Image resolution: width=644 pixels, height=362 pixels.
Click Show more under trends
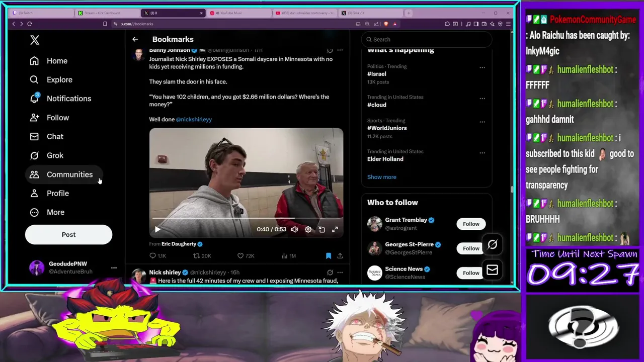(x=381, y=177)
